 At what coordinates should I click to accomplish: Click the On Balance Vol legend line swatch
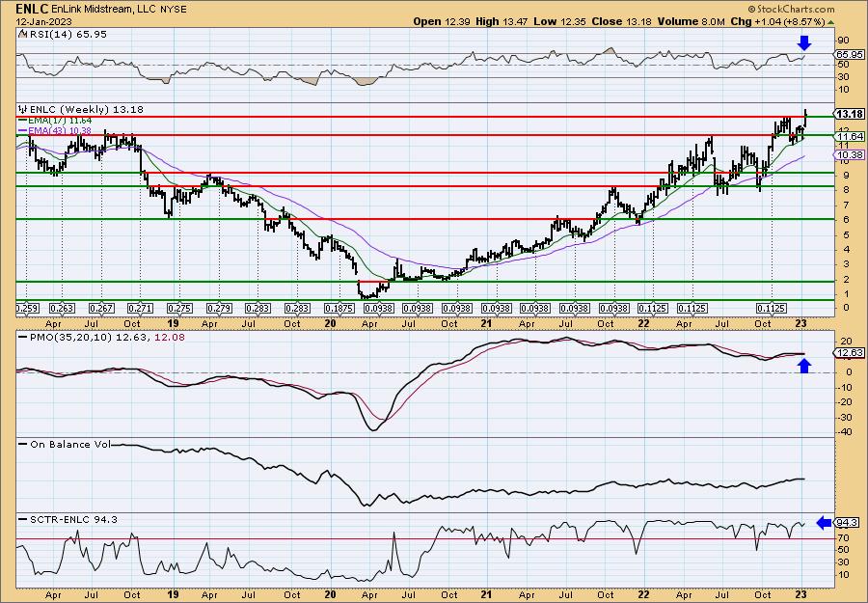(x=23, y=444)
